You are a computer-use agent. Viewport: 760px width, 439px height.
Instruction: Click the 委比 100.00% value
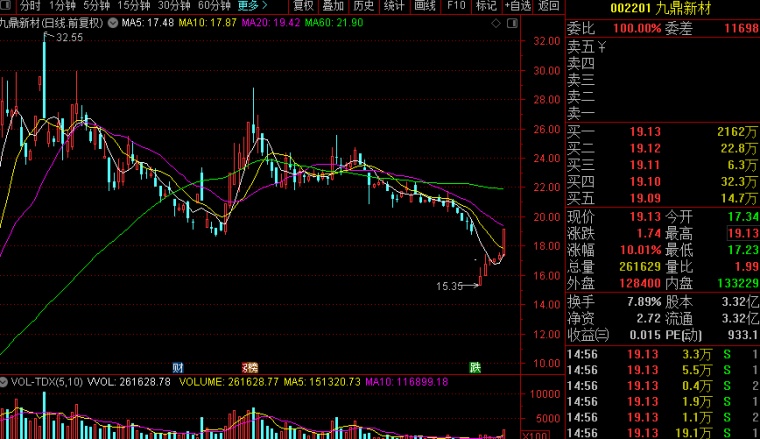637,28
